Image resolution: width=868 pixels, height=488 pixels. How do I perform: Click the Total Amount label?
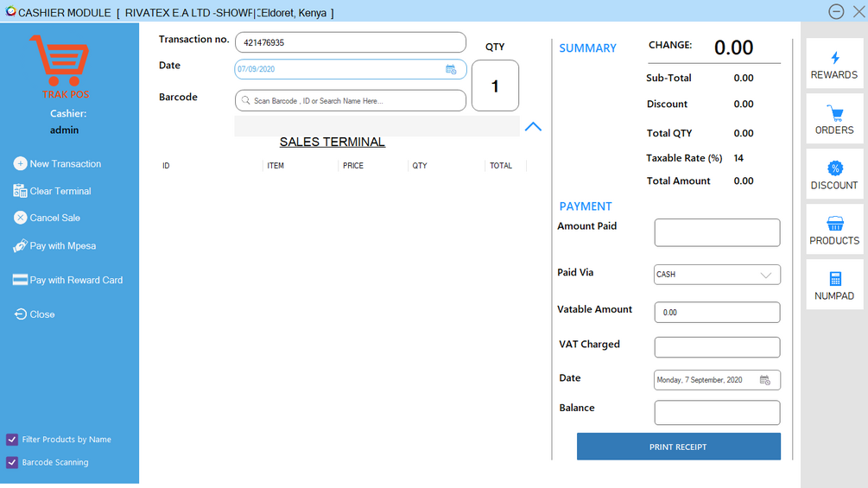pyautogui.click(x=678, y=181)
